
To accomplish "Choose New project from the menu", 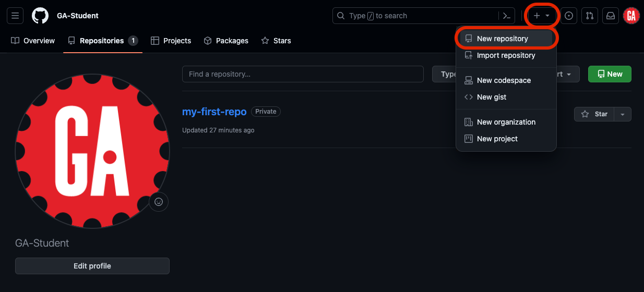I will click(x=506, y=139).
